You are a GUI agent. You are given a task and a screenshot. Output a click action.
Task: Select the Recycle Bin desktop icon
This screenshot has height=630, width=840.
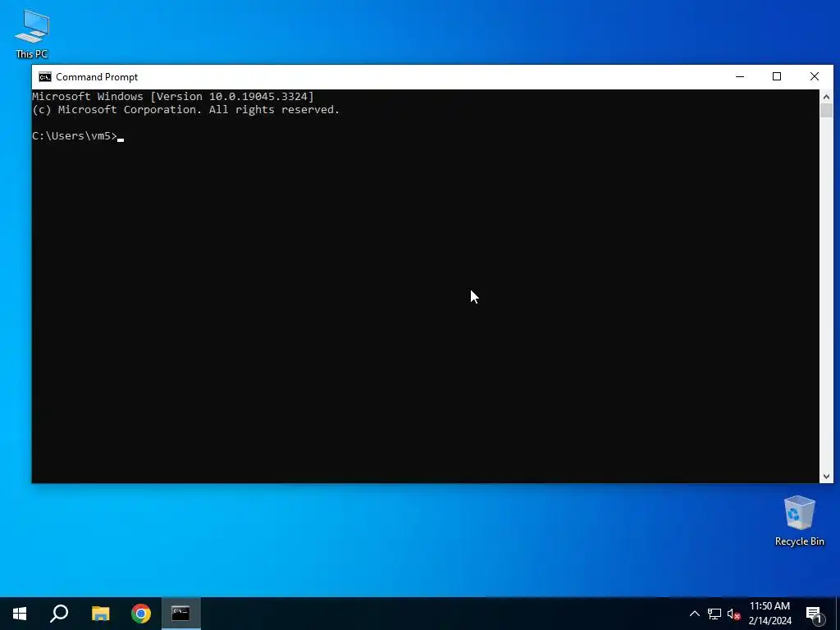tap(799, 521)
